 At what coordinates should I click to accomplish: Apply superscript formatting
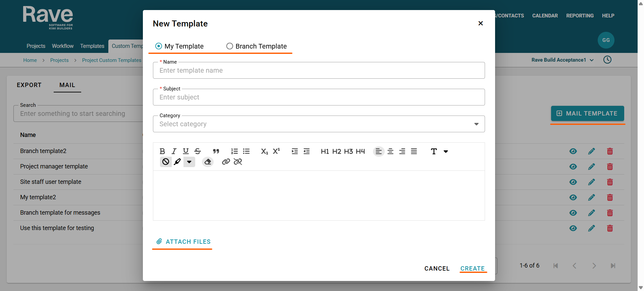(x=276, y=151)
